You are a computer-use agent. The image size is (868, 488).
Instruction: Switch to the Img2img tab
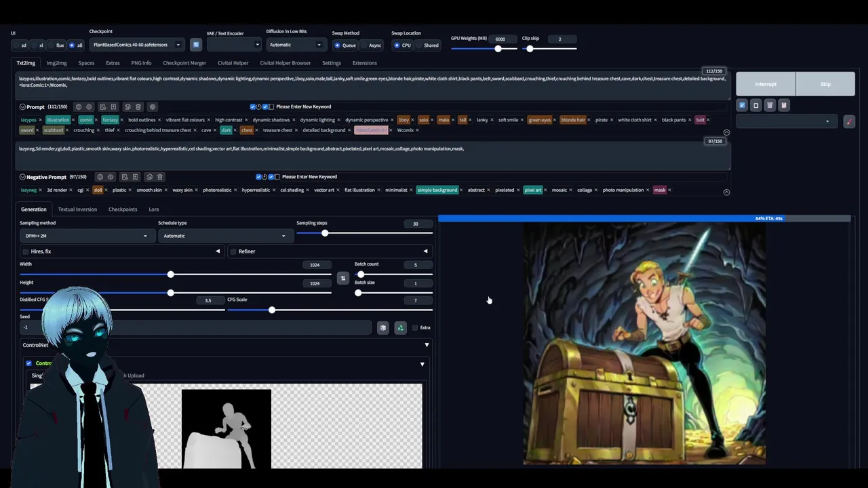56,63
